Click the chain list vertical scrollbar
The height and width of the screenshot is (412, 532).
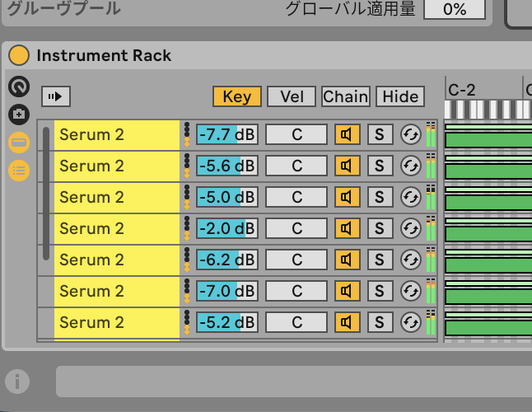pos(46,194)
